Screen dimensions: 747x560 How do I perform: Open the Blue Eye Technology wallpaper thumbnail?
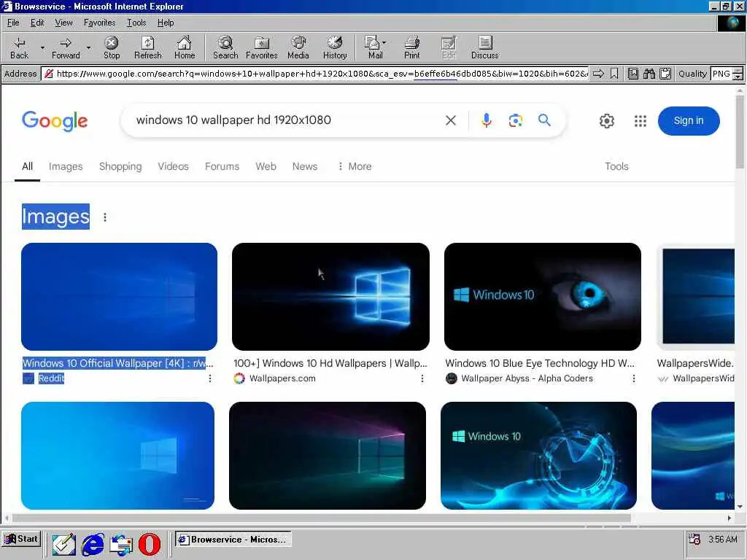tap(543, 297)
